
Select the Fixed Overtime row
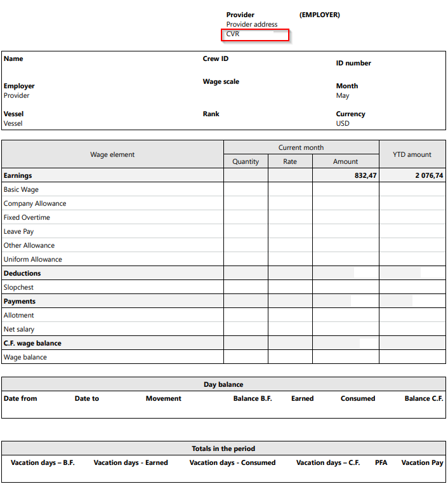pos(223,217)
